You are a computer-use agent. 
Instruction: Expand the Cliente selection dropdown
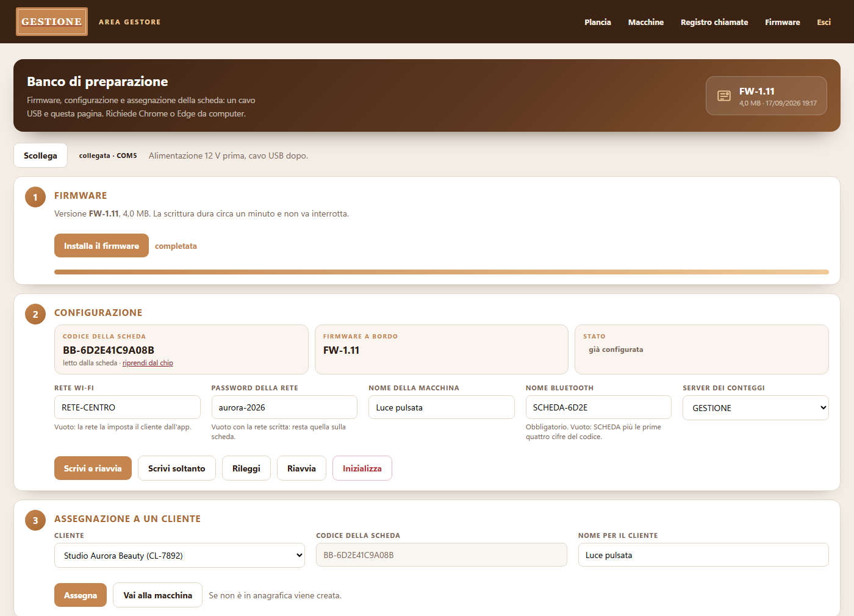pyautogui.click(x=179, y=556)
